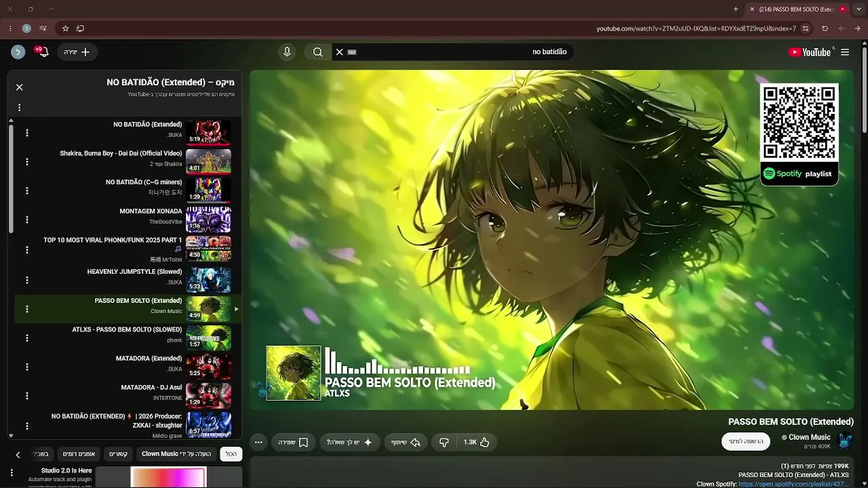This screenshot has width=868, height=488.
Task: Open the tab search dropdown arrow
Action: [x=859, y=9]
